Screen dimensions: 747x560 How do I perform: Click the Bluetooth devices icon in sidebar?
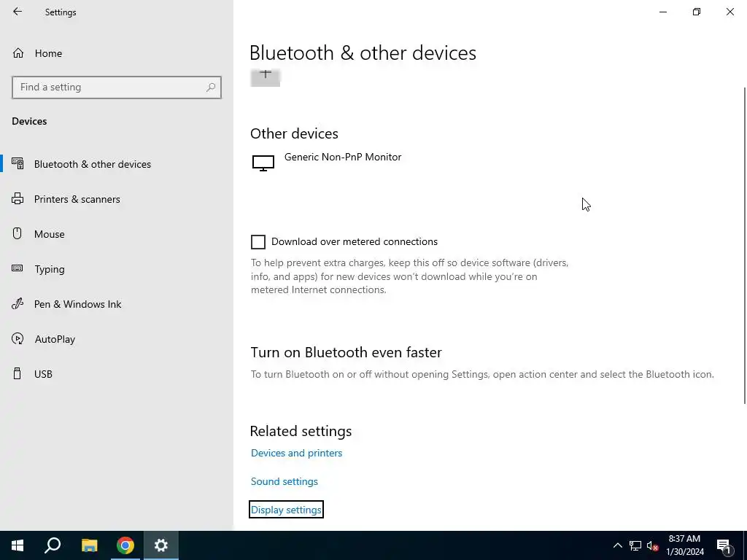[x=18, y=163]
